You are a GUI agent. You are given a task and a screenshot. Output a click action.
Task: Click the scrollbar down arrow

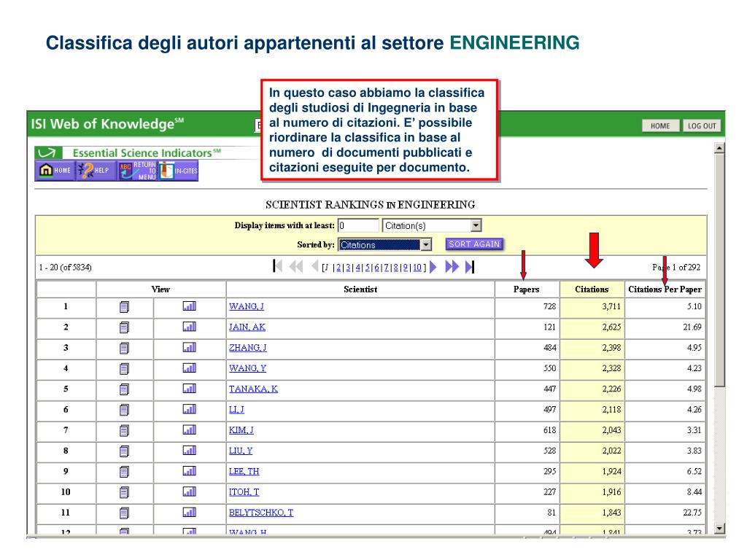(x=719, y=528)
